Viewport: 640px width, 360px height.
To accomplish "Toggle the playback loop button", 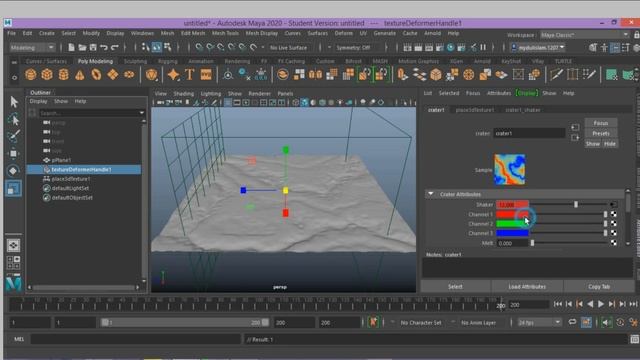I will point(572,322).
